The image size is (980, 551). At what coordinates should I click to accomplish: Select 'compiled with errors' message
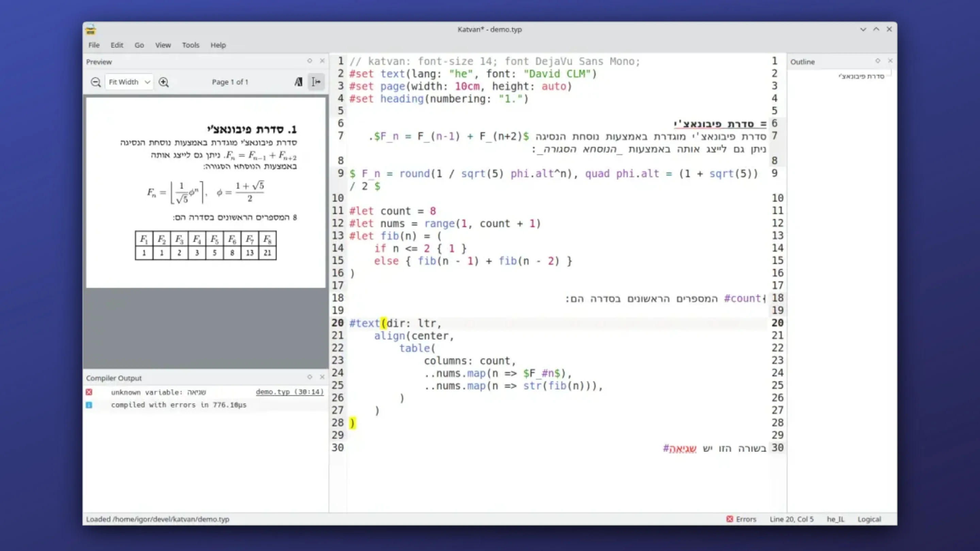coord(178,405)
